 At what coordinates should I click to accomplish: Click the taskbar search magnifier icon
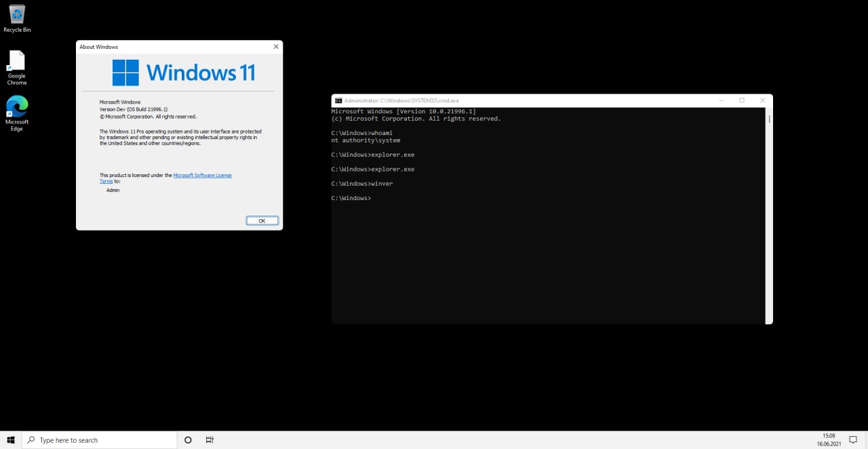(31, 440)
